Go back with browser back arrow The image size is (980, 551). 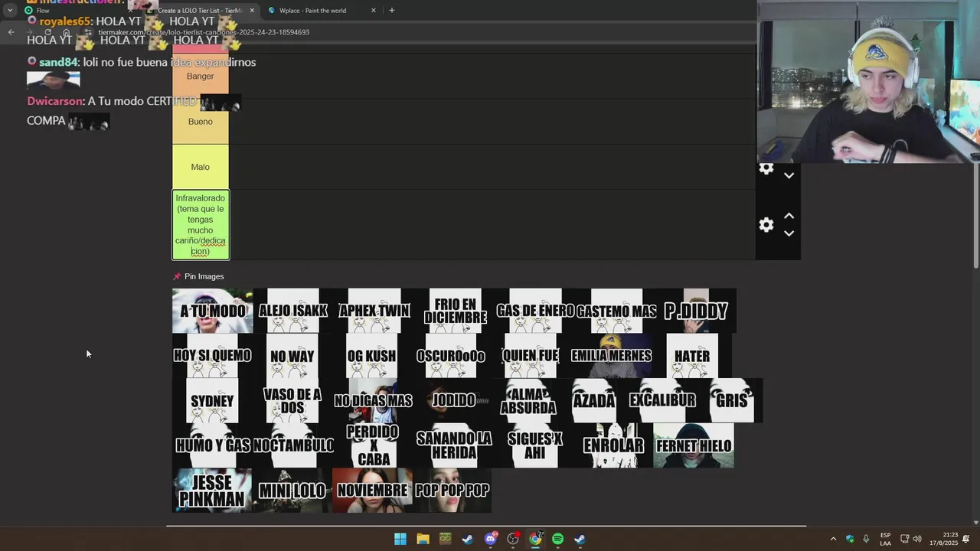[11, 32]
